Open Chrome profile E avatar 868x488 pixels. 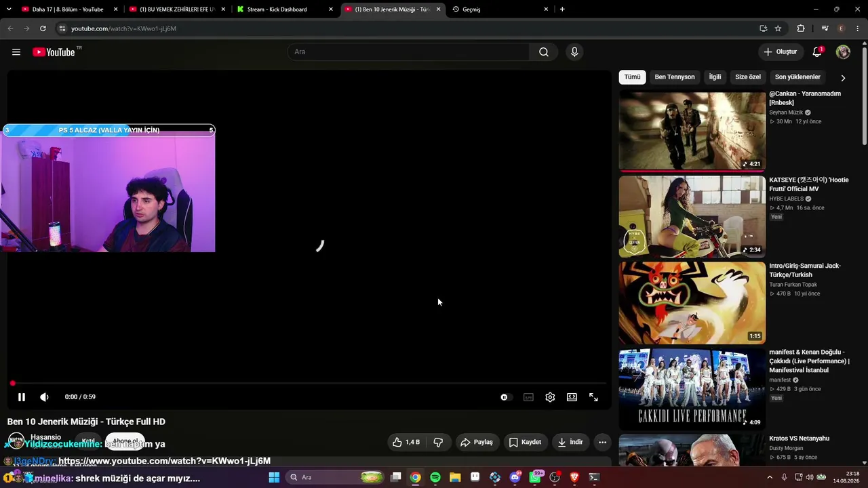tap(842, 28)
